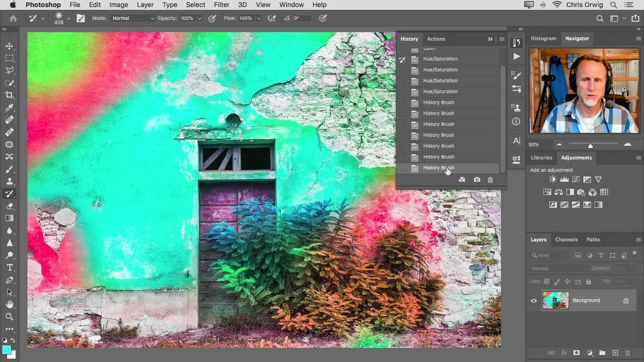Open the Image menu
This screenshot has height=362, width=644.
(119, 5)
